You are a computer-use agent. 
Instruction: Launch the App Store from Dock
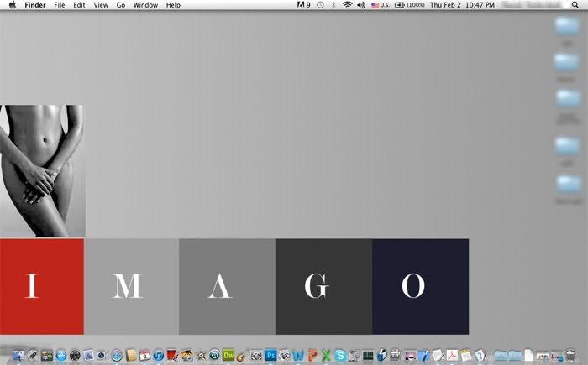click(x=61, y=355)
